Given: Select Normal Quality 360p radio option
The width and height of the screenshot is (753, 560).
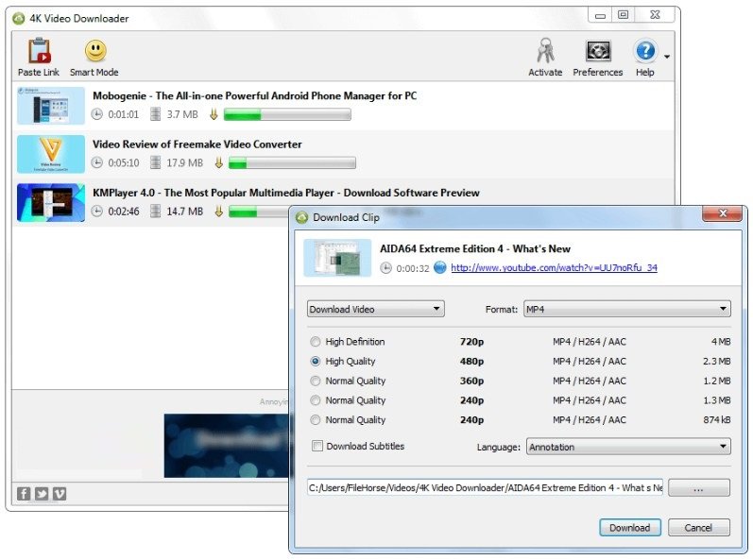Looking at the screenshot, I should coord(315,381).
